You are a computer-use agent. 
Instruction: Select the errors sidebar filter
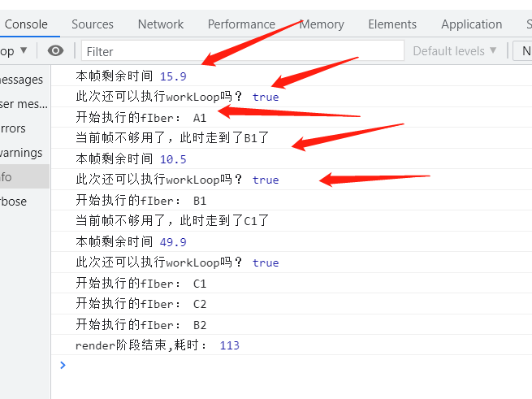point(24,128)
